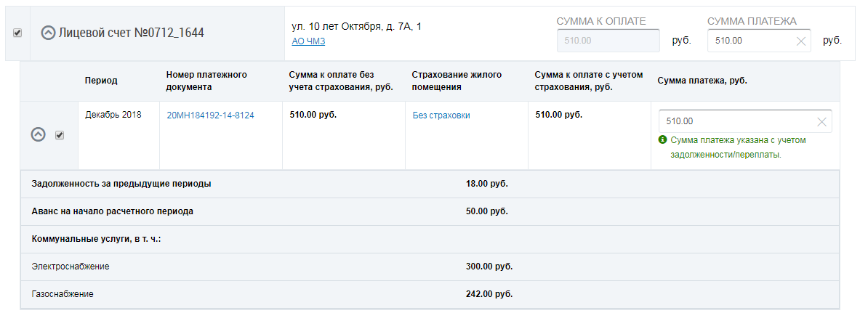The height and width of the screenshot is (313, 868).
Task: Uncheck the Декабрь 2018 row checkbox
Action: point(60,135)
